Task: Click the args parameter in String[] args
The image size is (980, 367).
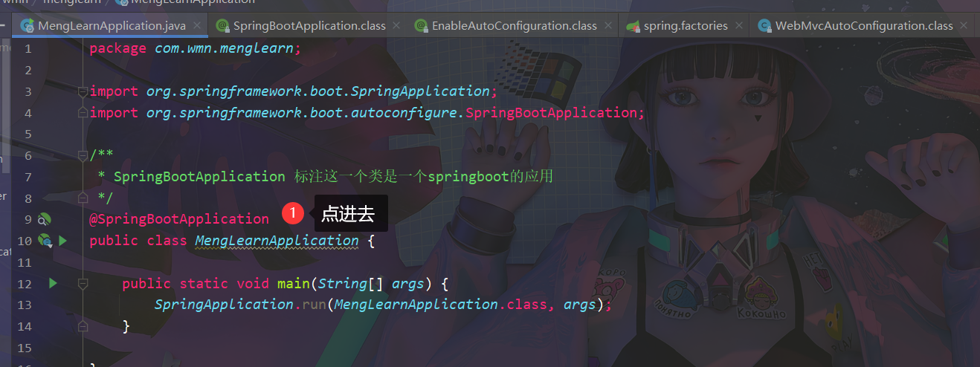Action: (408, 283)
